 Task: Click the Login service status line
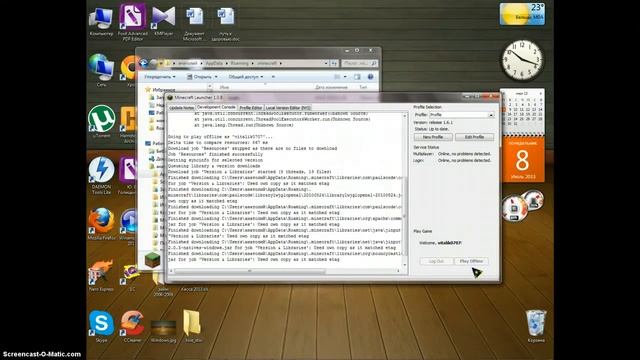(x=452, y=160)
